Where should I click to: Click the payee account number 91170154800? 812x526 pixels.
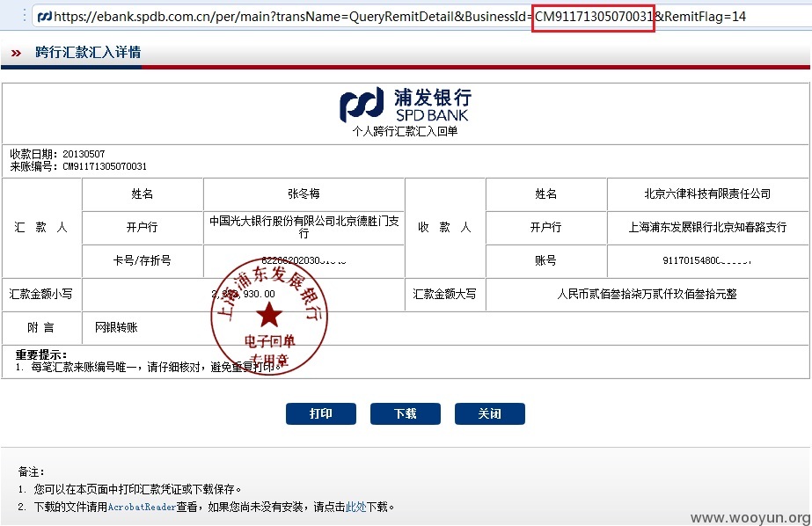point(707,260)
